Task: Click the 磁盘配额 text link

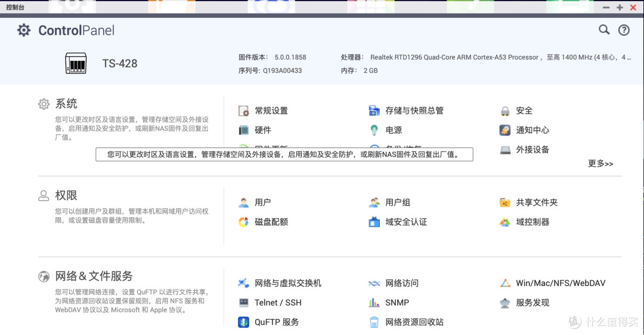Action: 271,222
